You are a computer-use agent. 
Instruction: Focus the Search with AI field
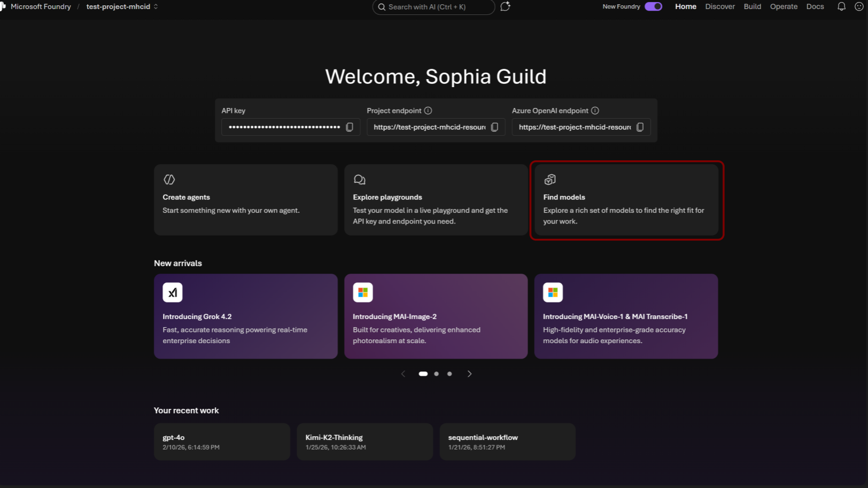point(433,7)
